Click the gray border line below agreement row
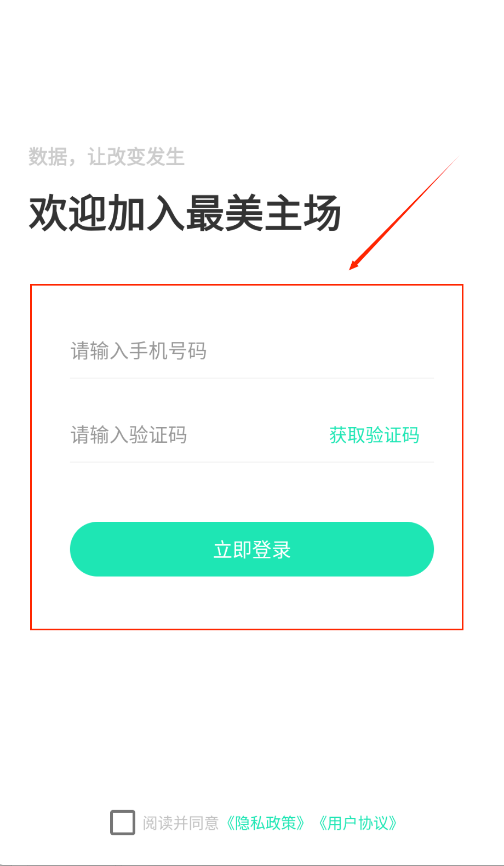The height and width of the screenshot is (866, 504). pos(252,865)
